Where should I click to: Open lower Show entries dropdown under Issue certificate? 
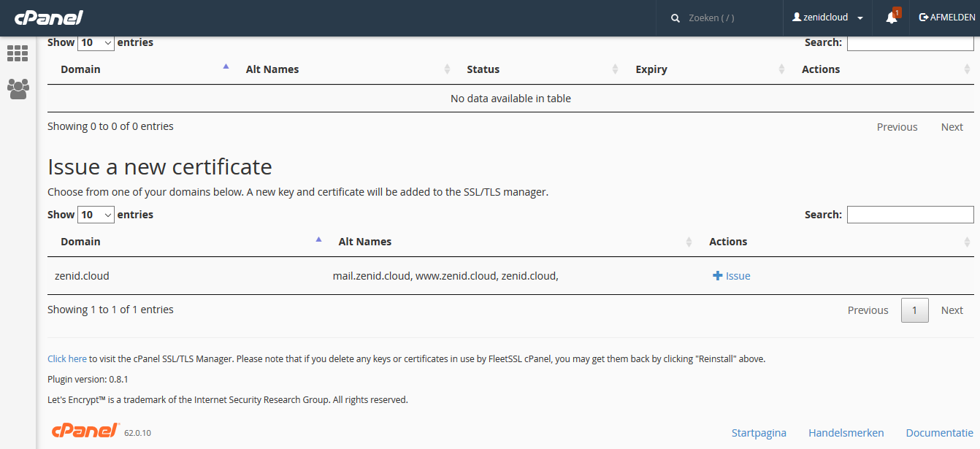(96, 215)
